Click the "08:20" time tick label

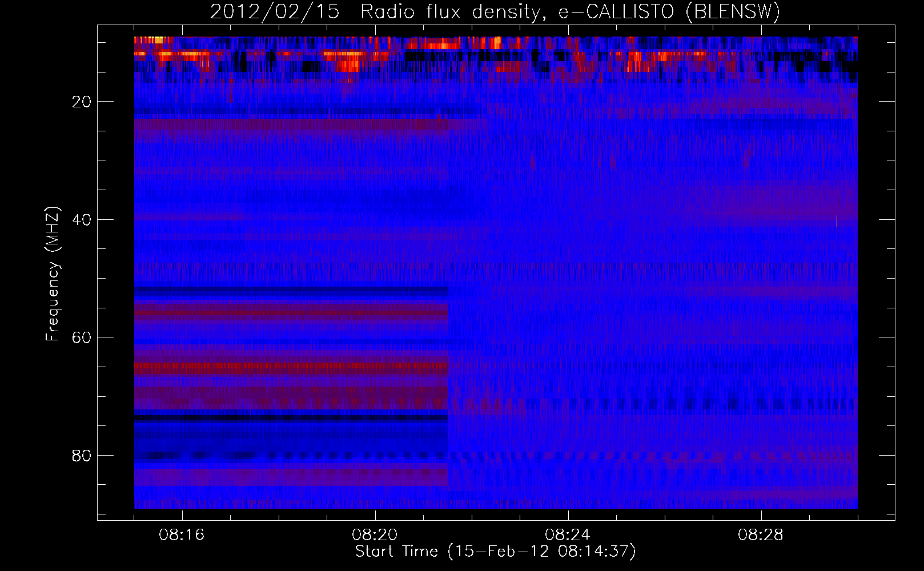[375, 535]
